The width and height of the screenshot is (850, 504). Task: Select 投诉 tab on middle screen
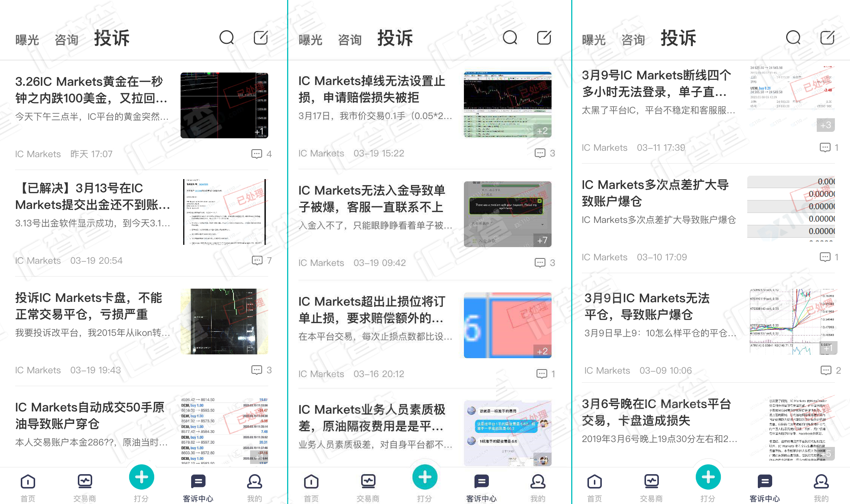click(395, 38)
